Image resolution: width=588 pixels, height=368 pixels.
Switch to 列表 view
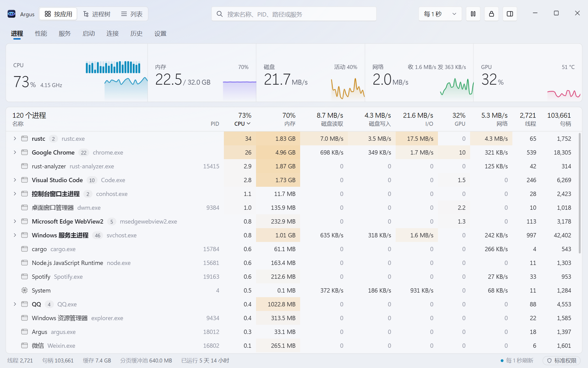[132, 14]
